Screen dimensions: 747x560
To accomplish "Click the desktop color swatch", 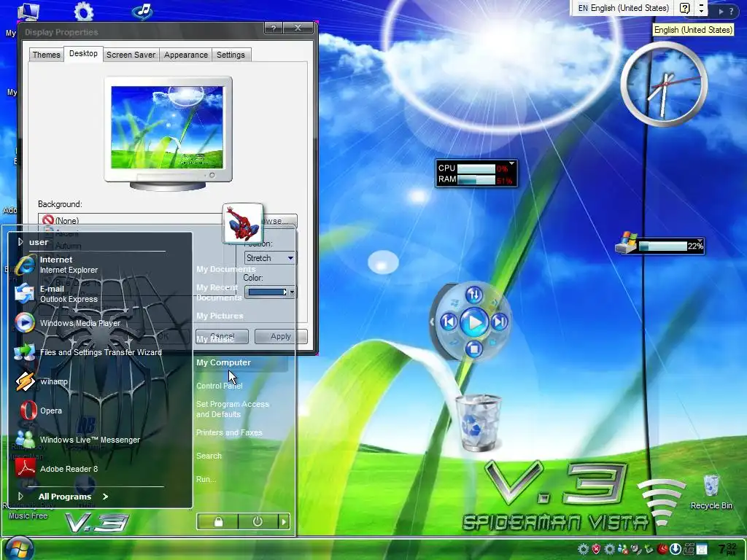I will point(267,292).
